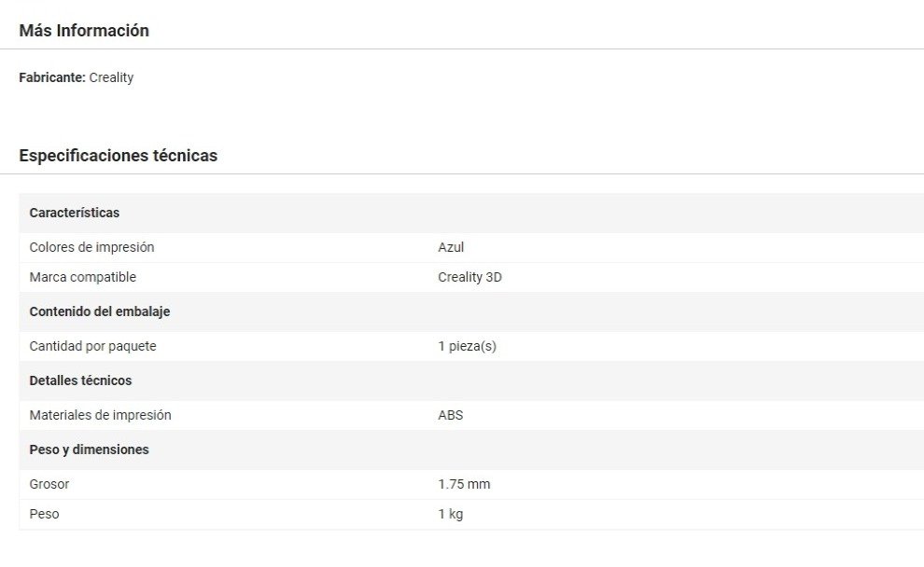Select the Características section header

click(x=75, y=213)
